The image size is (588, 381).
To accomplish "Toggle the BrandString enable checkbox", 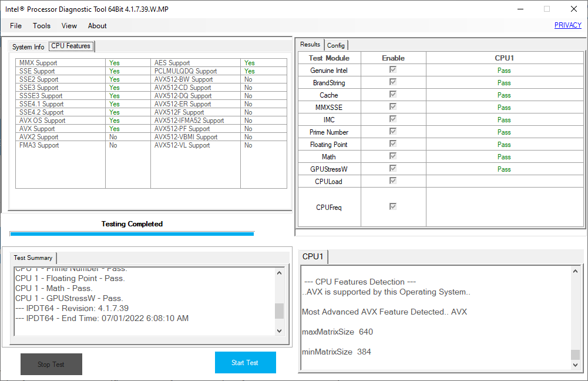I will [393, 82].
